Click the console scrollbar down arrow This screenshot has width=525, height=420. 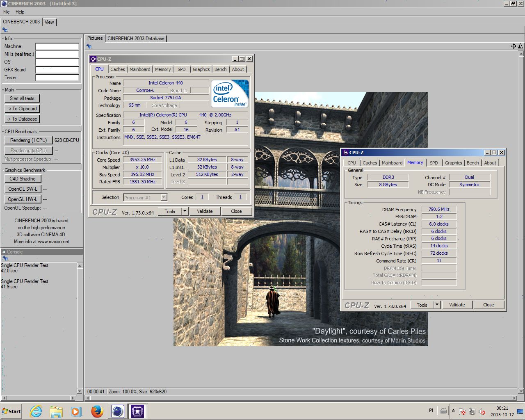[80, 391]
